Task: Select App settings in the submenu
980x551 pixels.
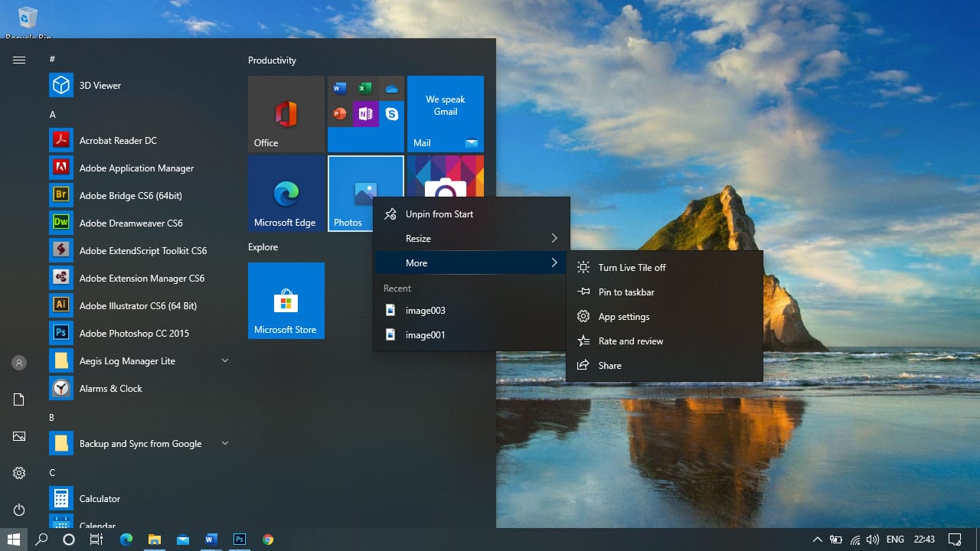Action: [x=623, y=317]
